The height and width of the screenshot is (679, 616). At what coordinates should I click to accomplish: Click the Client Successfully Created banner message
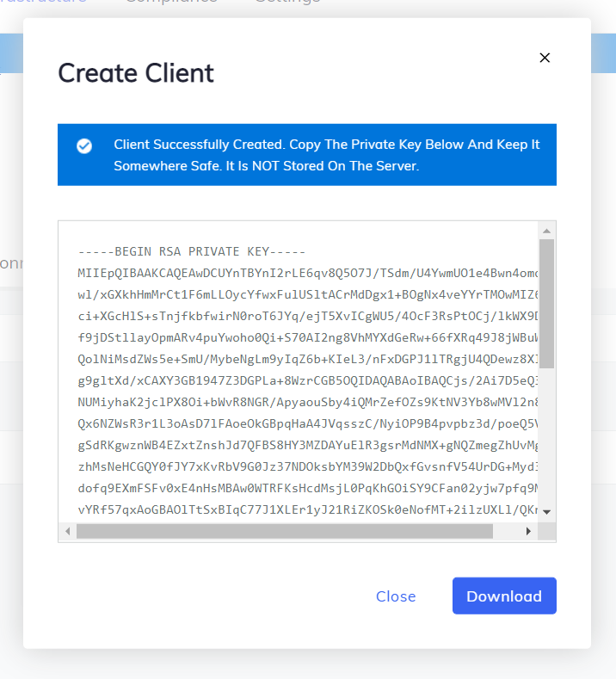[326, 155]
